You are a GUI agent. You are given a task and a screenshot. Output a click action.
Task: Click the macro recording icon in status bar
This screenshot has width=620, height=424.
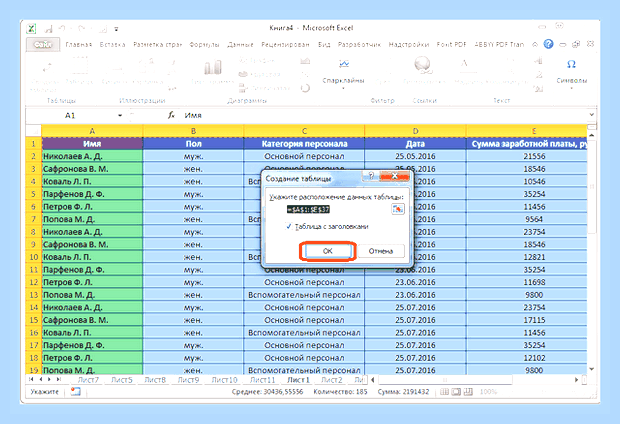click(x=75, y=392)
